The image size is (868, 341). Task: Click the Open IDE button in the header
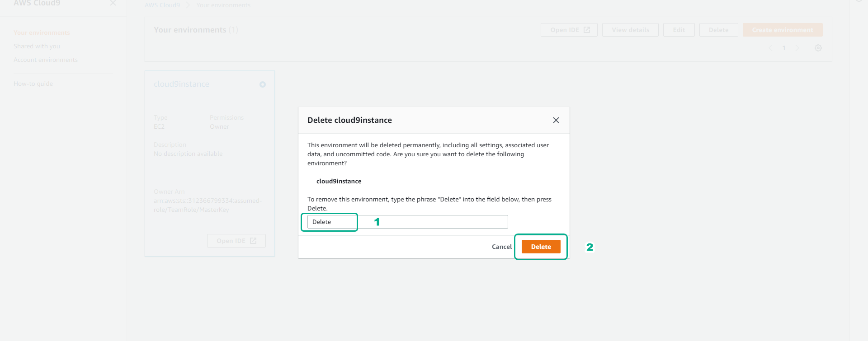click(x=569, y=30)
